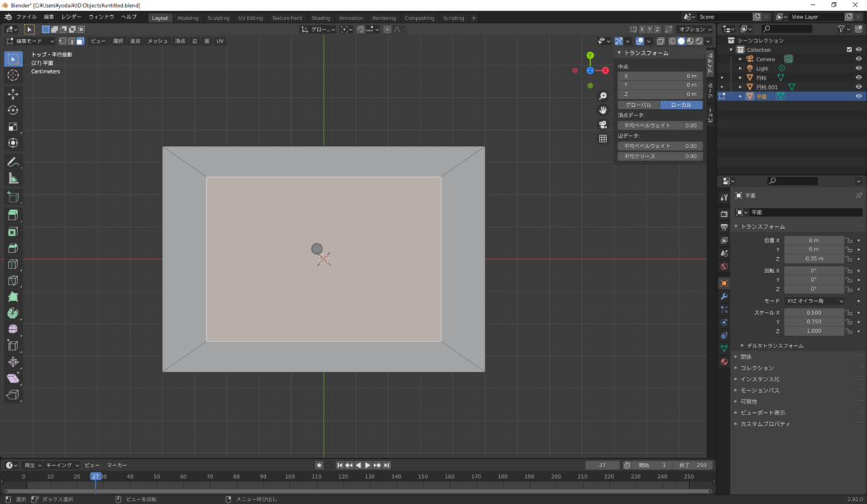Hide 平面 object with its eye icon
Screen dimensions: 867x504
pos(858,96)
